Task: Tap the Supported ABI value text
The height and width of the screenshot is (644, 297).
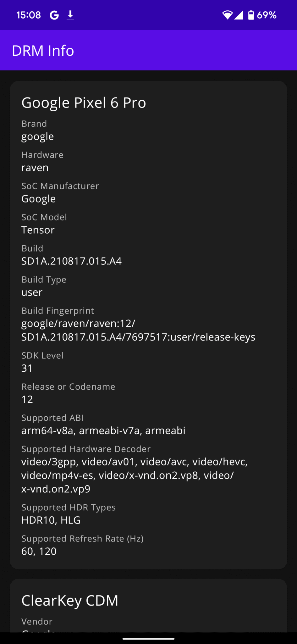Action: coord(103,431)
